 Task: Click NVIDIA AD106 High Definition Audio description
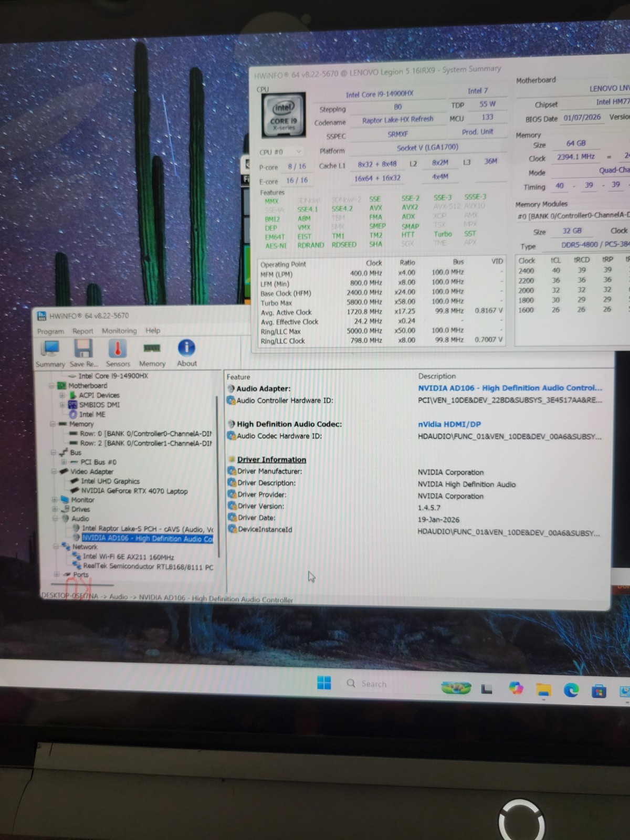[510, 388]
